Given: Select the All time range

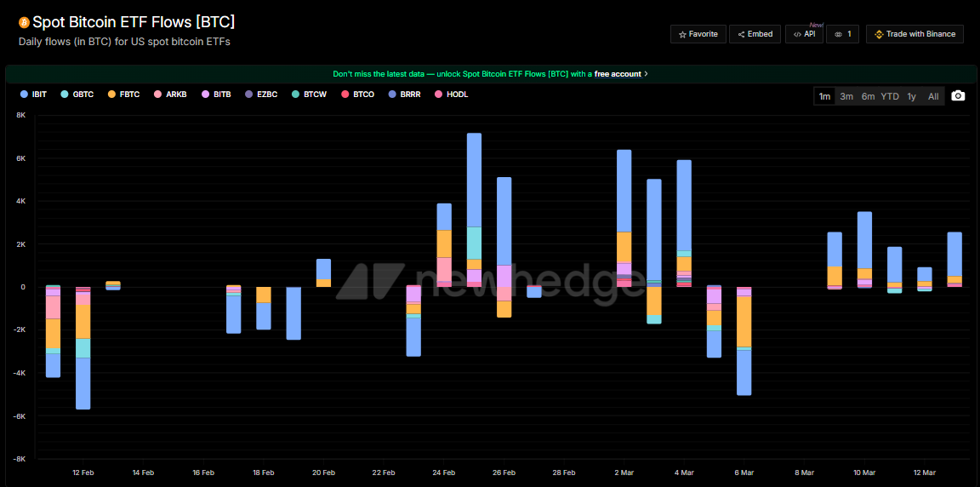Looking at the screenshot, I should pyautogui.click(x=933, y=96).
